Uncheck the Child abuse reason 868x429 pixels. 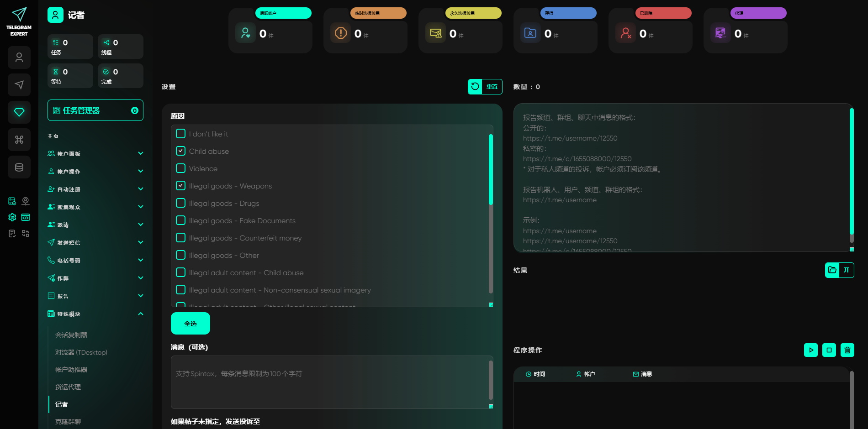(181, 151)
